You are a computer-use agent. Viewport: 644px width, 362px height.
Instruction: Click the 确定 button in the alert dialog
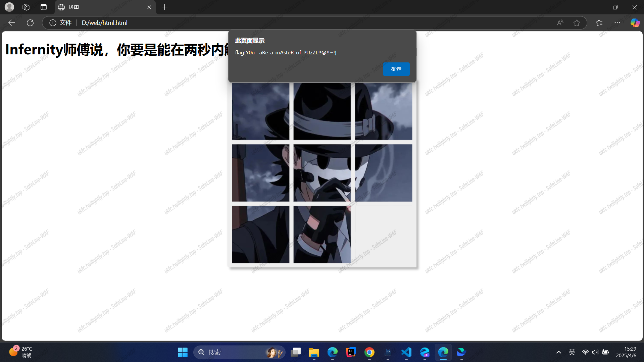click(x=396, y=69)
